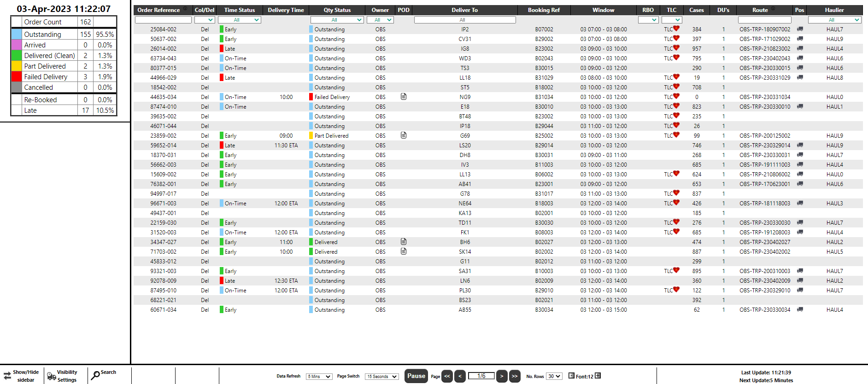Open the Qty Status filter dropdown
The height and width of the screenshot is (384, 868).
coord(337,20)
